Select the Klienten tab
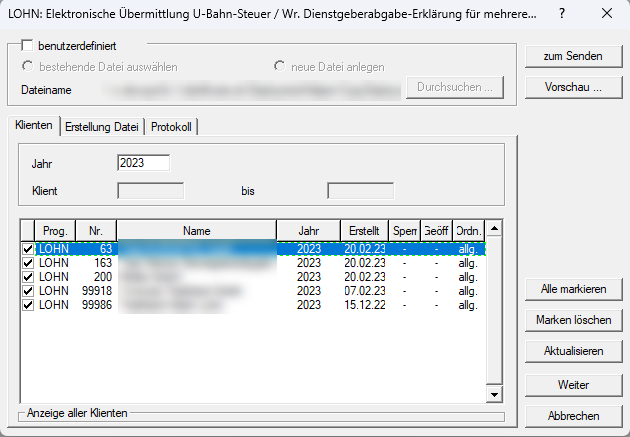Screen dimensions: 630x437 [33, 126]
